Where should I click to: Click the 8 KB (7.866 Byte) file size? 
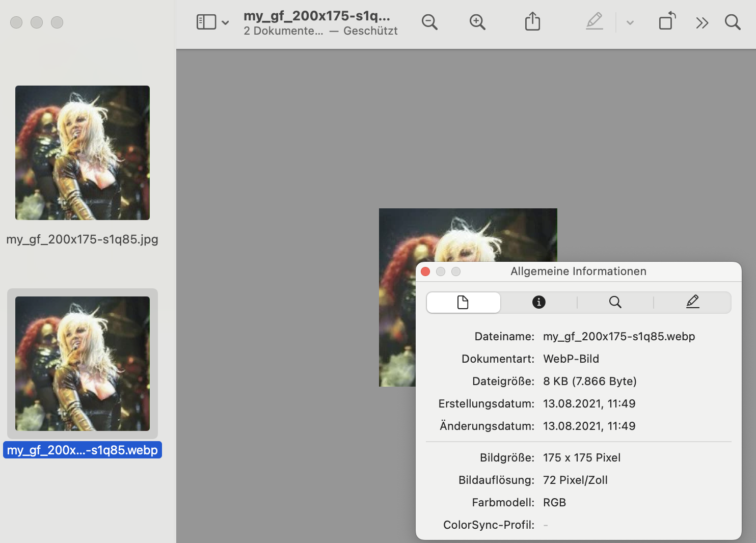[590, 381]
